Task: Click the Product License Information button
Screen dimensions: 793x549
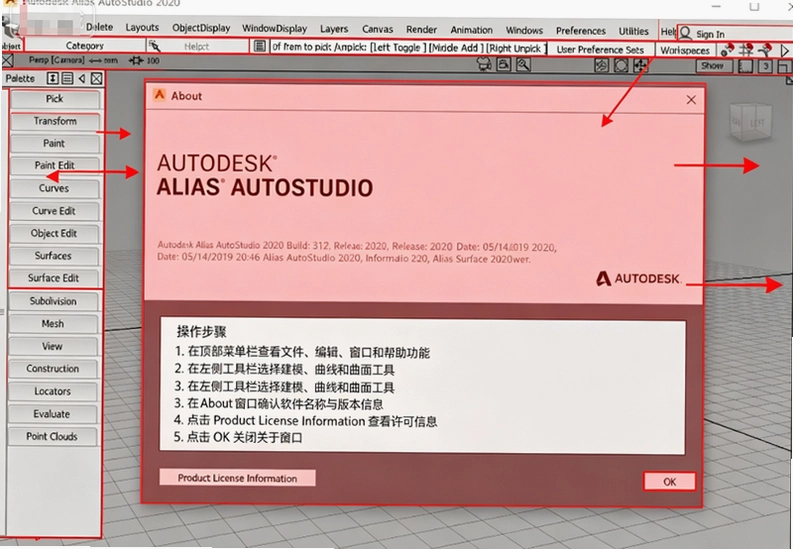Action: (x=237, y=478)
